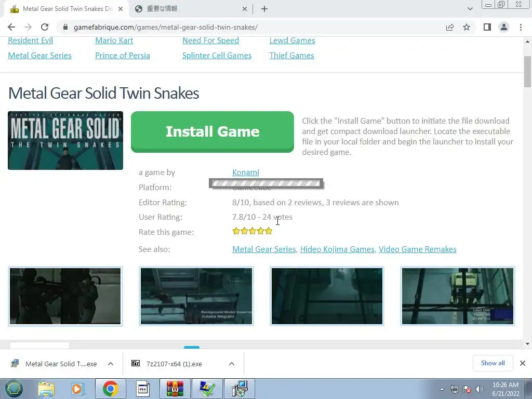Open the Mario Kart link

pyautogui.click(x=114, y=41)
